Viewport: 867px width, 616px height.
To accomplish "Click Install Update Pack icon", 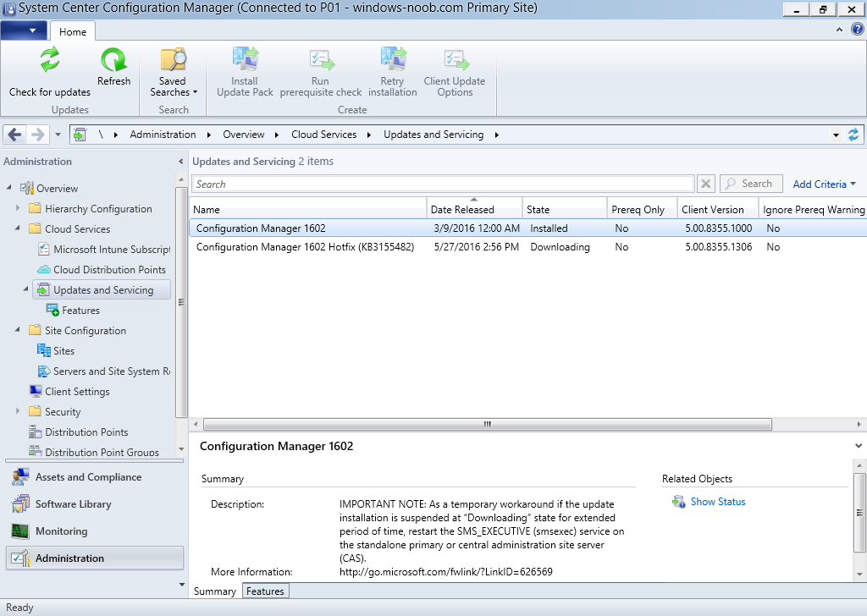I will pos(245,59).
